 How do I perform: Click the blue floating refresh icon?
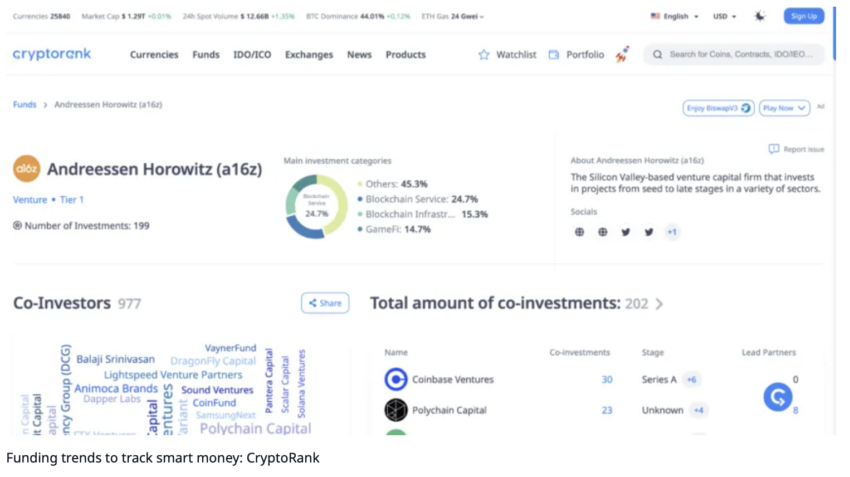[778, 397]
